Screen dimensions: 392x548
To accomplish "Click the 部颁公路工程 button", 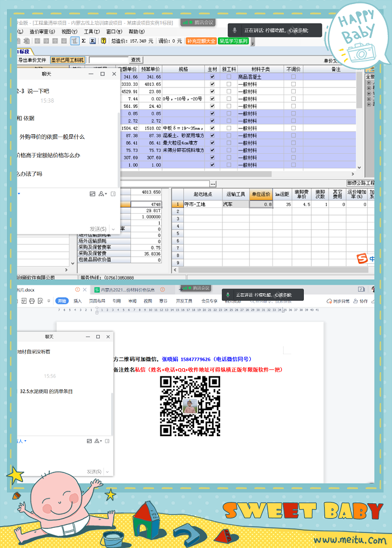I will coord(360,183).
